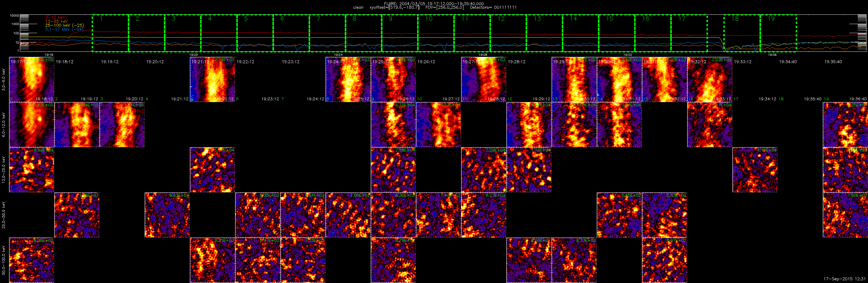Screen dimensions: 868x283
Task: Click the red 3-12 keV legend entry
Action: [55, 17]
